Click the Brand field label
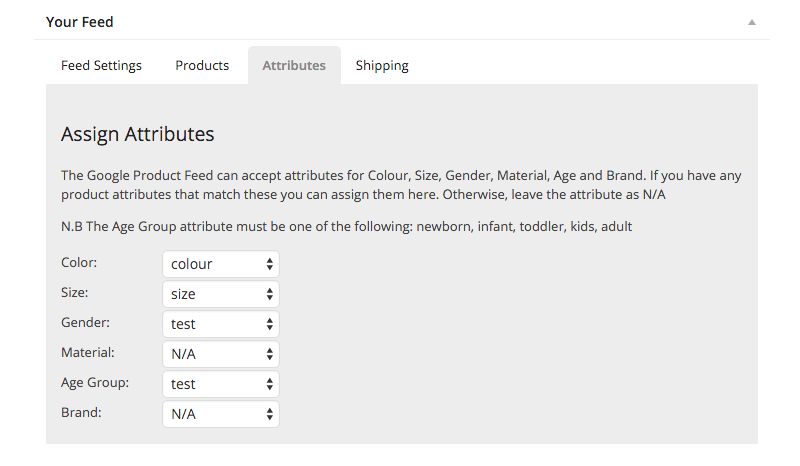800x466 pixels. click(x=81, y=412)
